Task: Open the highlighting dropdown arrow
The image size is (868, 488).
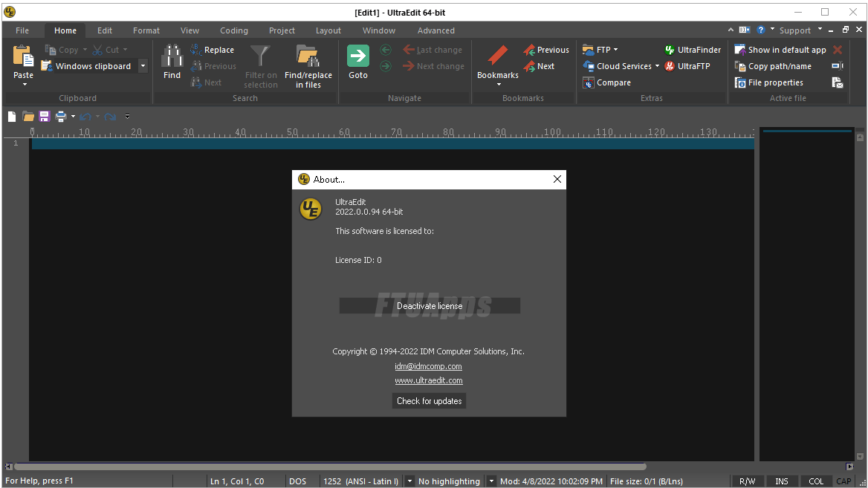Action: [x=491, y=481]
